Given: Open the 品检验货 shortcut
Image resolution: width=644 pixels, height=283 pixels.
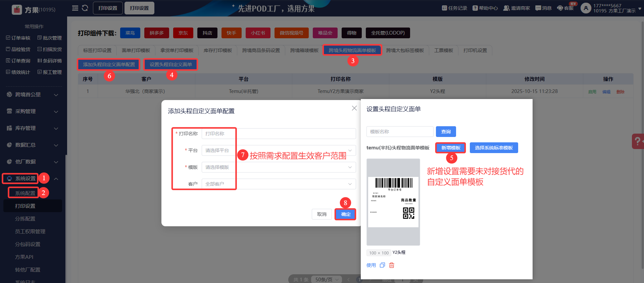Looking at the screenshot, I should (x=18, y=49).
